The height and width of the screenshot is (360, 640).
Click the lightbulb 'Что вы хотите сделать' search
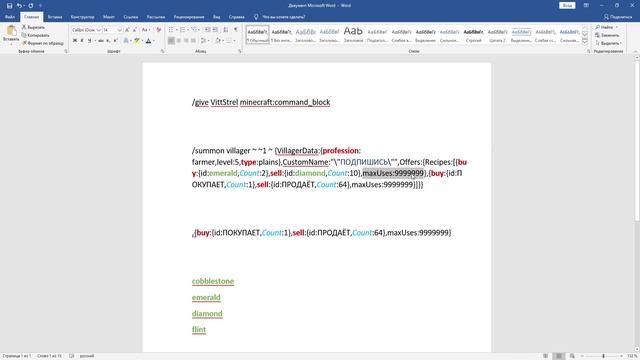[x=280, y=17]
